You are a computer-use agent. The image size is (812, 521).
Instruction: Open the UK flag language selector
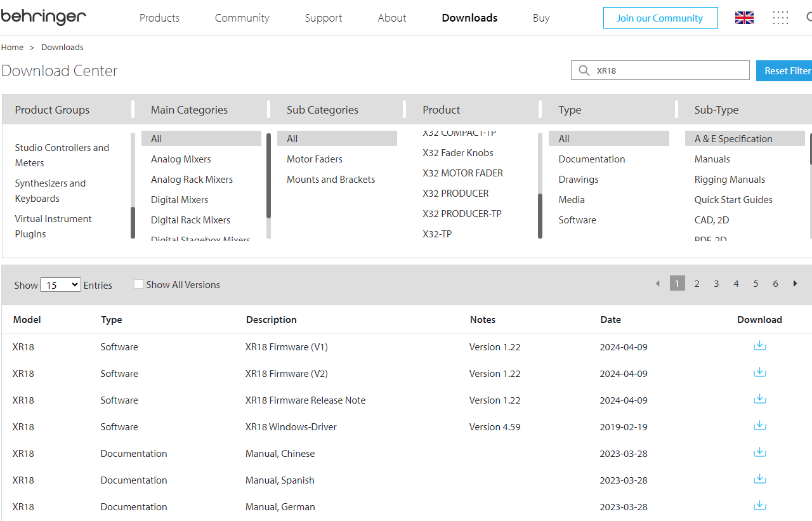point(744,18)
